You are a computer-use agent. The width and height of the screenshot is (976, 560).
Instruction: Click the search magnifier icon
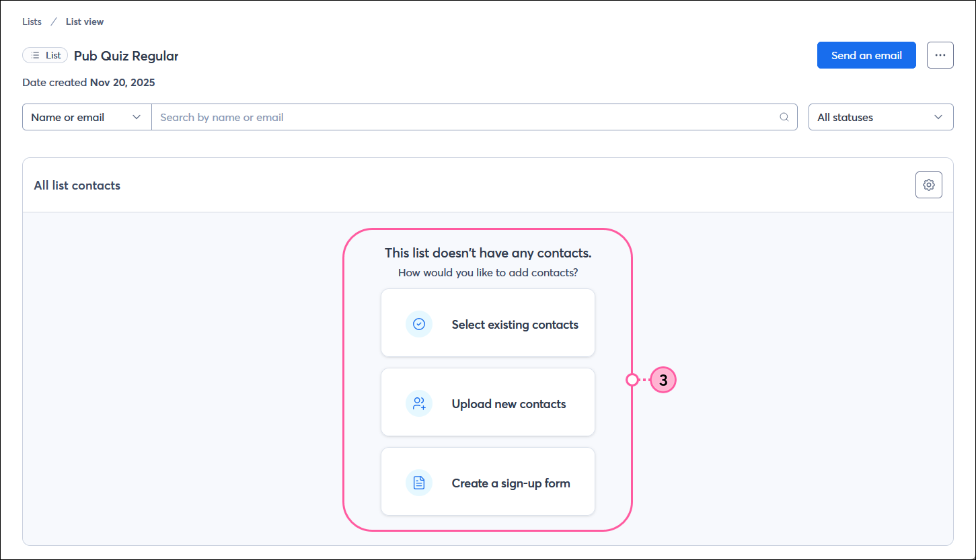pyautogui.click(x=784, y=117)
